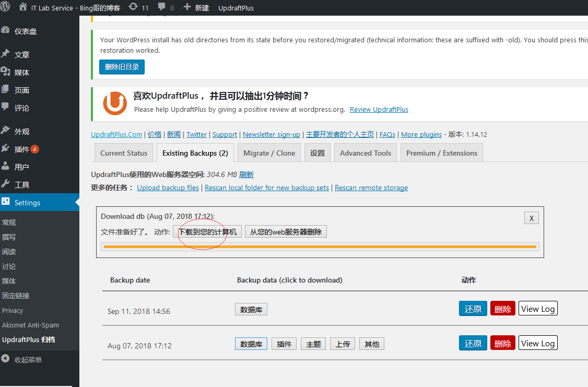Screen dimensions: 588x387
Task: Open UpdraftPlus 归档 submenu item
Action: [x=29, y=340]
